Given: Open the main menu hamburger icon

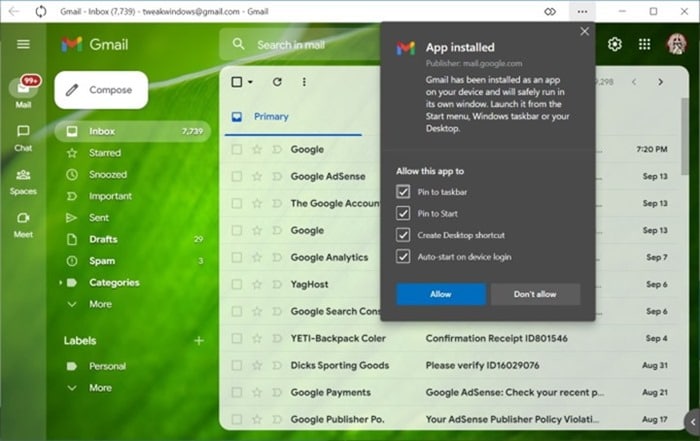Looking at the screenshot, I should pyautogui.click(x=23, y=44).
